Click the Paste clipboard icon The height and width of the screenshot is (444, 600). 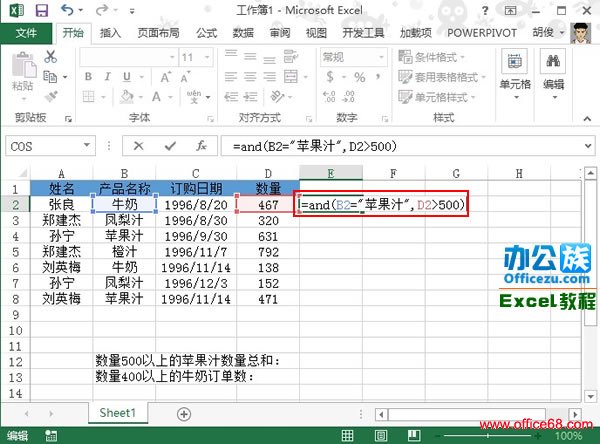pos(23,66)
